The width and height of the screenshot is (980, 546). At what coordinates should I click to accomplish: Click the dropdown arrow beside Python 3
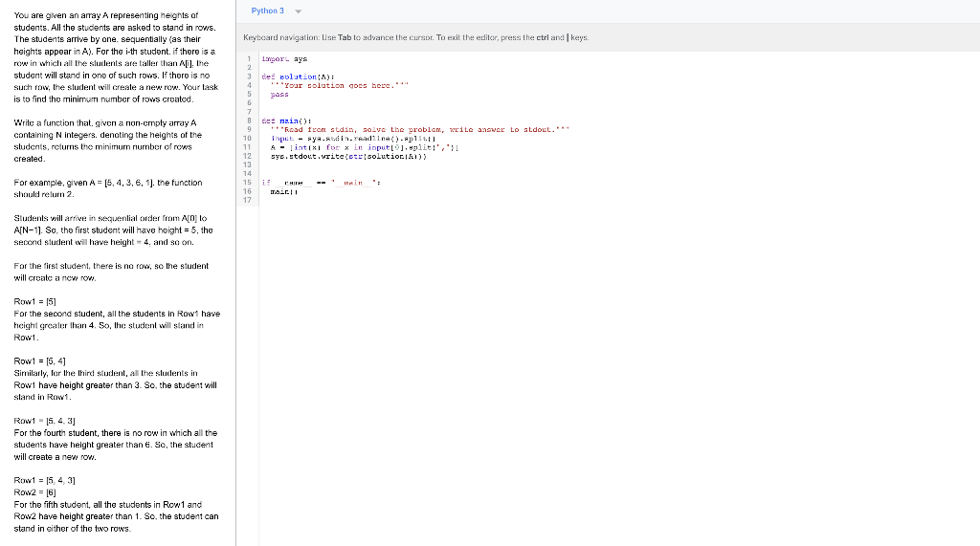[299, 11]
